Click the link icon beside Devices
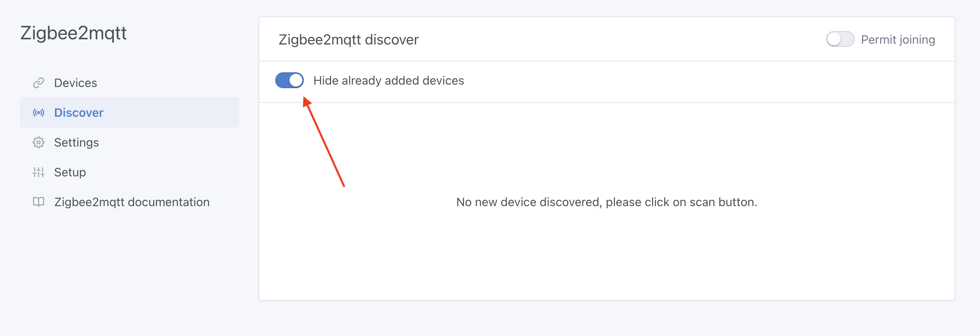The width and height of the screenshot is (980, 336). coord(38,83)
